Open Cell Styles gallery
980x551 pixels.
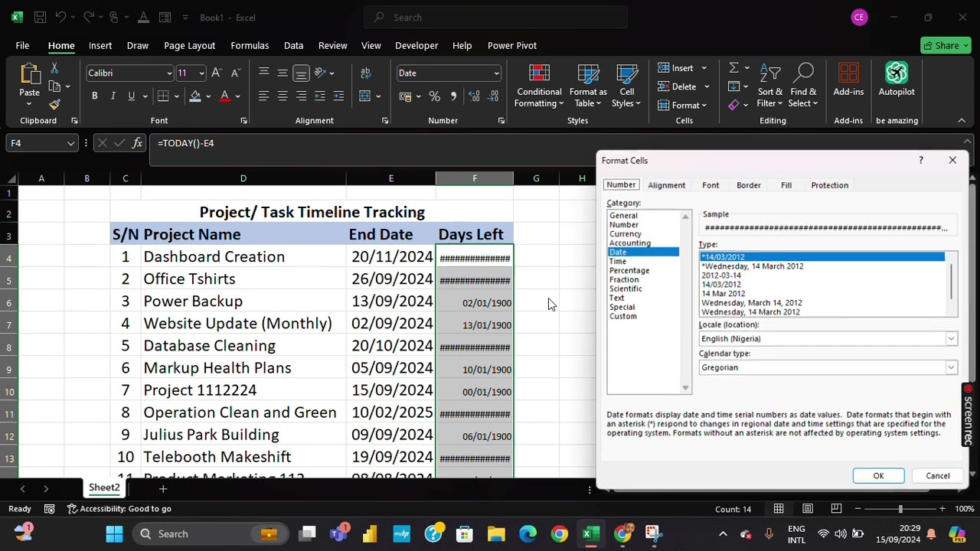[626, 86]
